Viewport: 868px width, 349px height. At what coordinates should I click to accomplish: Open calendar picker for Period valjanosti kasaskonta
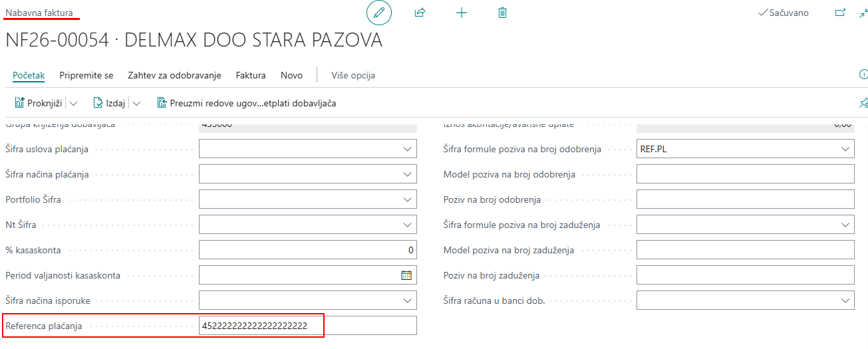tap(406, 275)
